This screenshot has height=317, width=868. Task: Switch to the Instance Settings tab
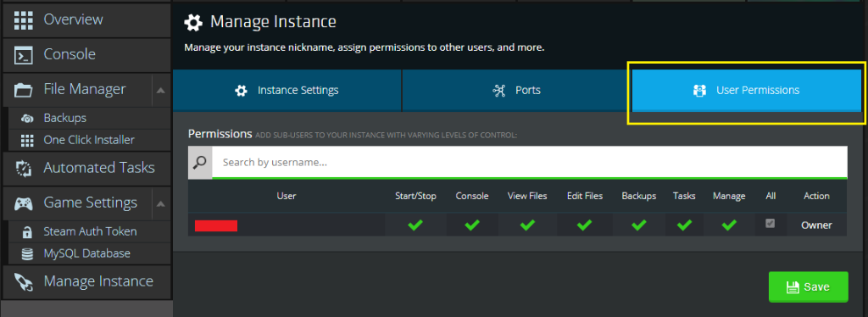[287, 90]
